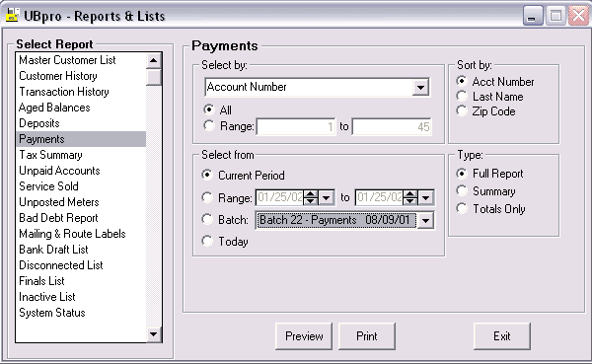
Task: Increment the start date spinner up arrow
Action: pyautogui.click(x=311, y=194)
